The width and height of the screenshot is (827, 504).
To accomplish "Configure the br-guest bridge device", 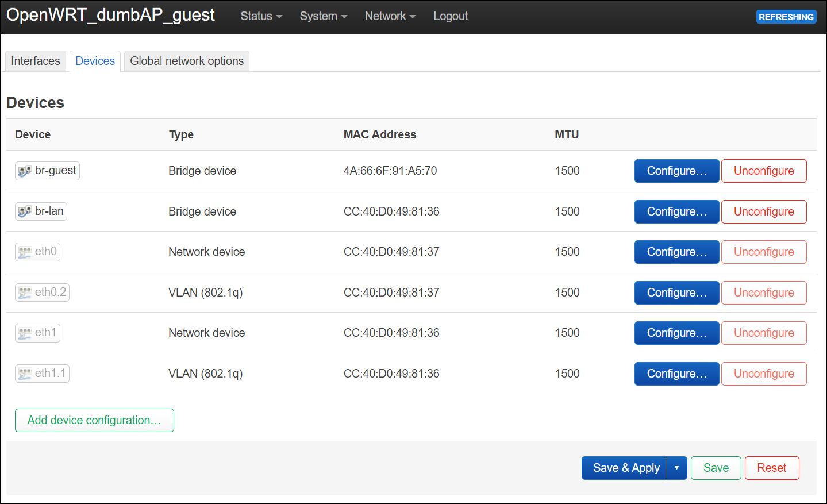I will 676,171.
